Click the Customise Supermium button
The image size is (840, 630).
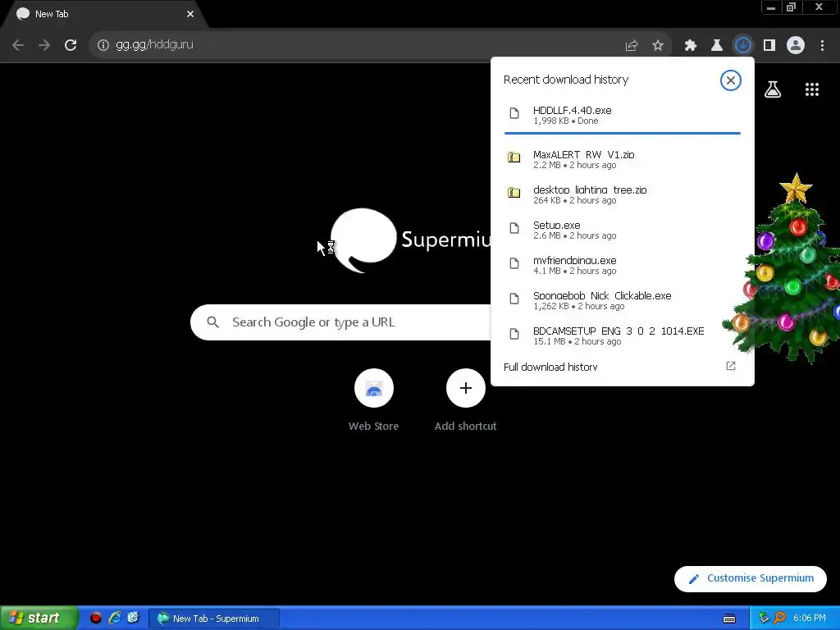point(750,578)
